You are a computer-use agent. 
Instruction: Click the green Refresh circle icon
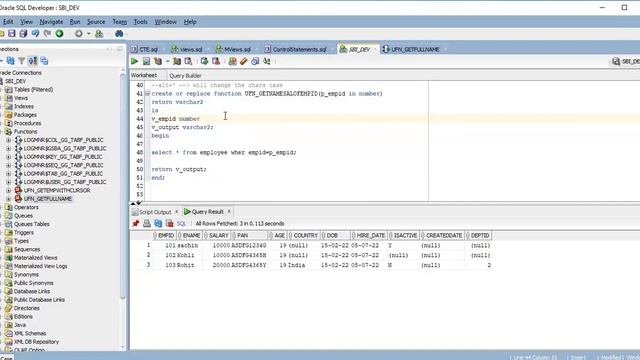[x=60, y=33]
